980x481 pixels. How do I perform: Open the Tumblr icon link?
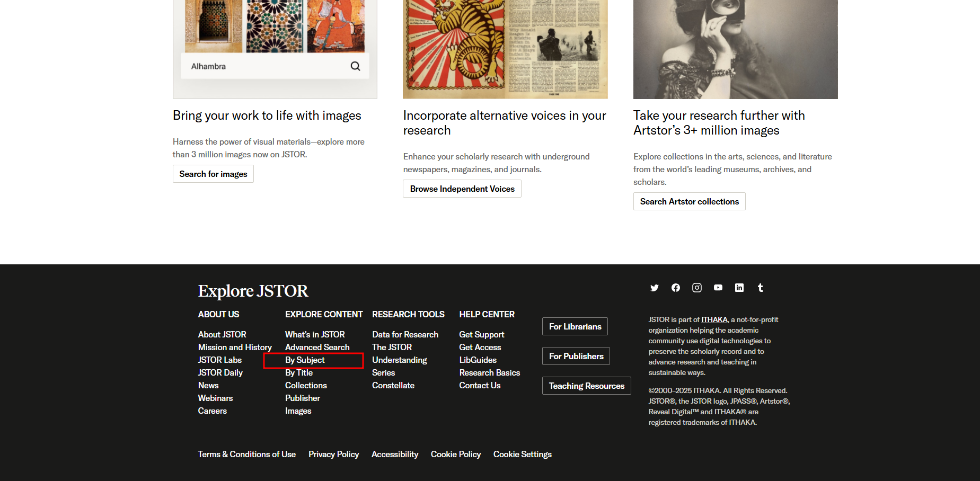[761, 288]
